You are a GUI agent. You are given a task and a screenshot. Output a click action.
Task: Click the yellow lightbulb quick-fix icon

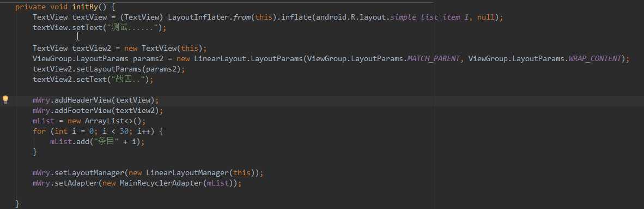(5, 99)
